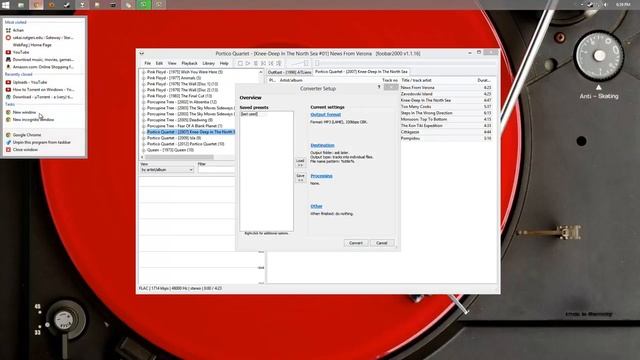Expand Pink Floyd The Wall Disc 1

coord(144,84)
